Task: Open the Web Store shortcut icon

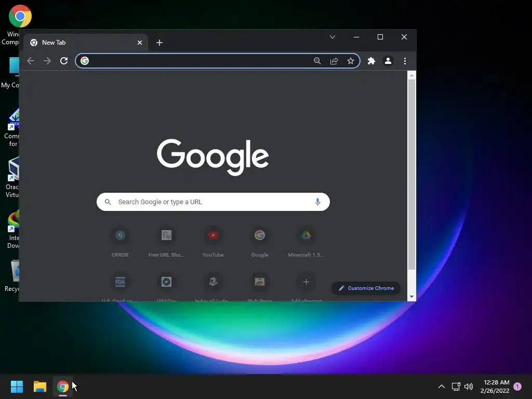Action: click(260, 282)
